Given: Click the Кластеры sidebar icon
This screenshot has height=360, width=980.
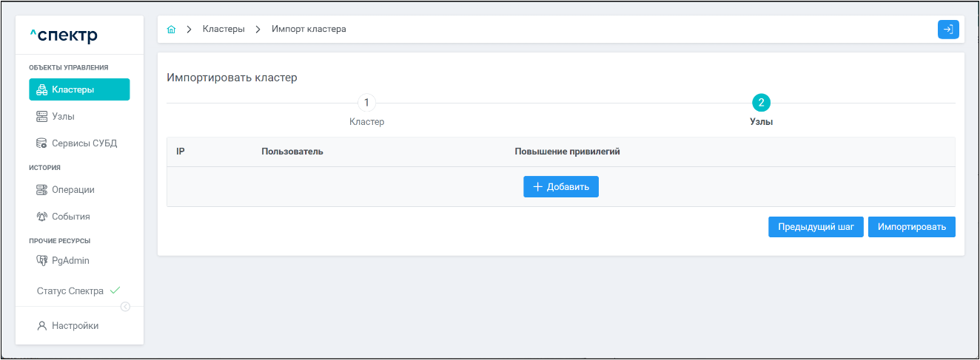Looking at the screenshot, I should [41, 90].
